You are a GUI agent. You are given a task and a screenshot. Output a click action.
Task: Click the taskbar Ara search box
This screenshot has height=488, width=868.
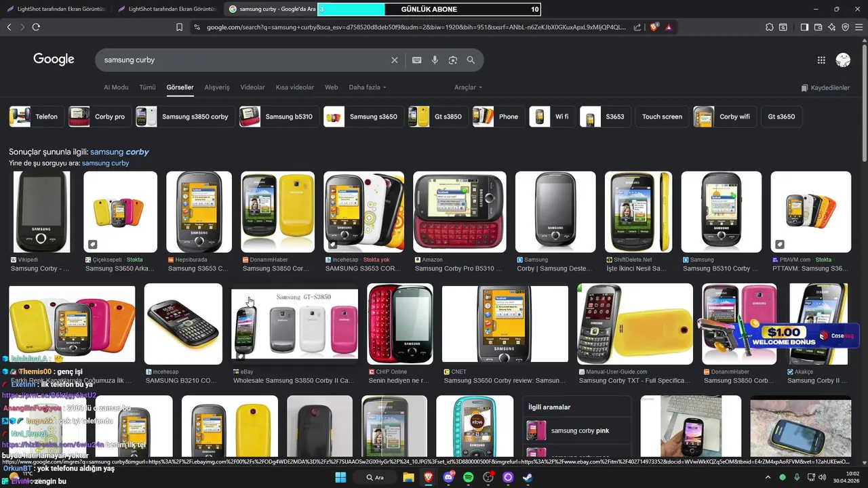point(375,477)
